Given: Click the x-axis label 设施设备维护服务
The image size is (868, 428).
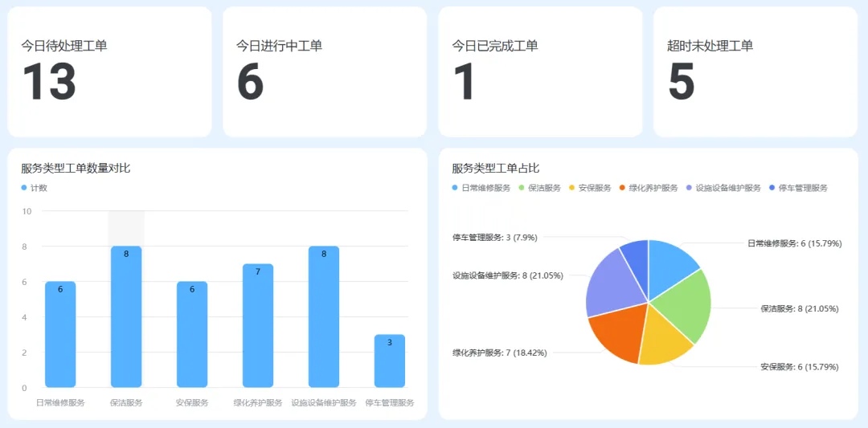Looking at the screenshot, I should 324,403.
